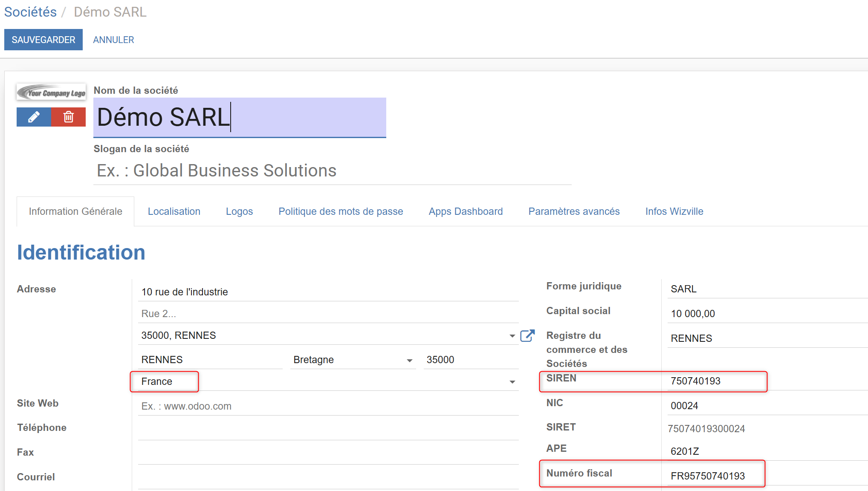The image size is (868, 491).
Task: Click the Identification section heading
Action: click(81, 252)
